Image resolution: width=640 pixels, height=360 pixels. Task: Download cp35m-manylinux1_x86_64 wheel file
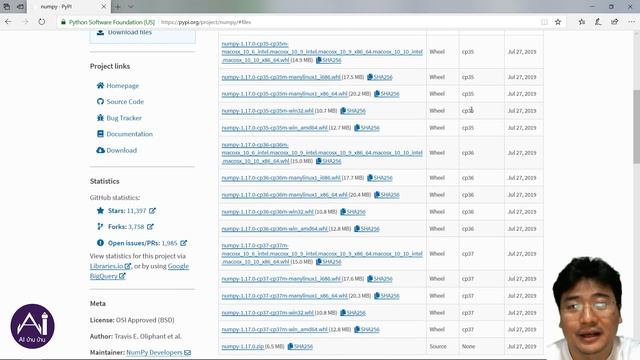click(284, 94)
